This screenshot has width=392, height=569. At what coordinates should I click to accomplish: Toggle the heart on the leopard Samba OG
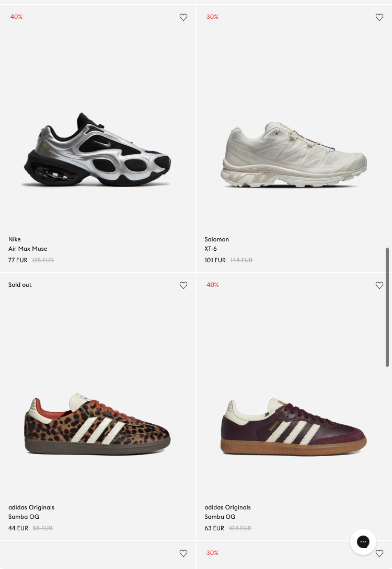pos(183,285)
